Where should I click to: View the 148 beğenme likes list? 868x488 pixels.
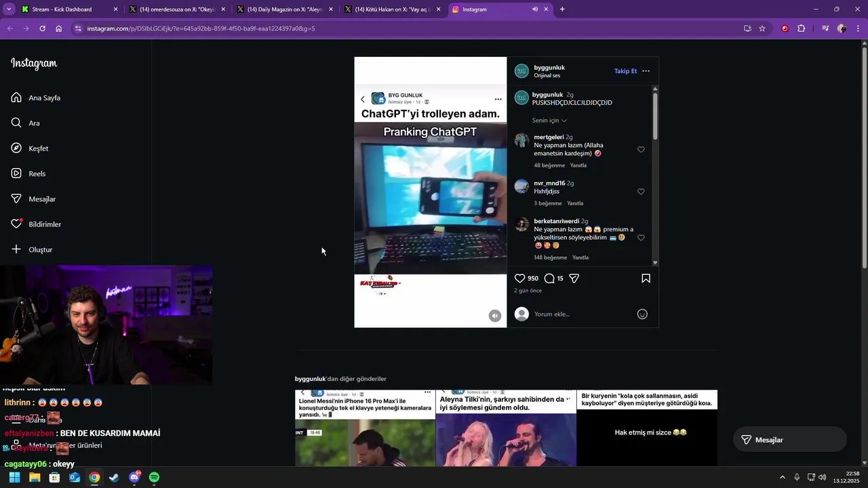point(550,258)
